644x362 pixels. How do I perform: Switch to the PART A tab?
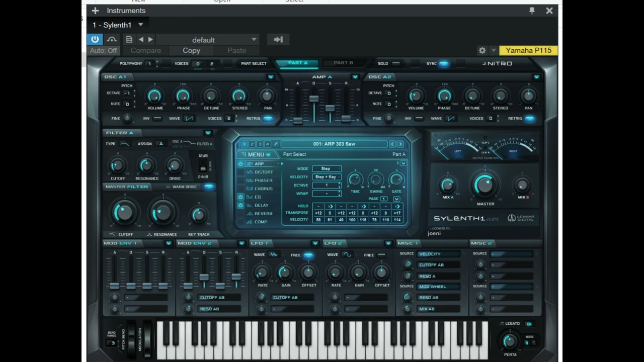297,63
